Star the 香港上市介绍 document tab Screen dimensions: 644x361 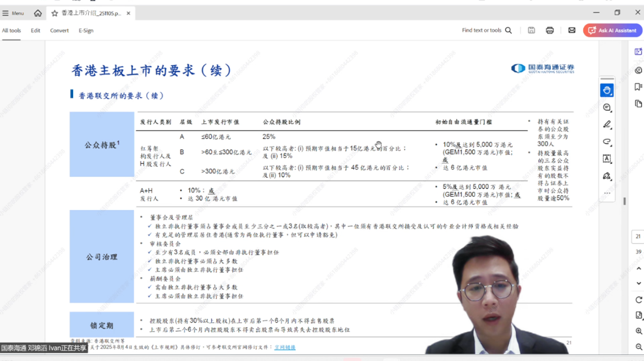click(x=54, y=13)
